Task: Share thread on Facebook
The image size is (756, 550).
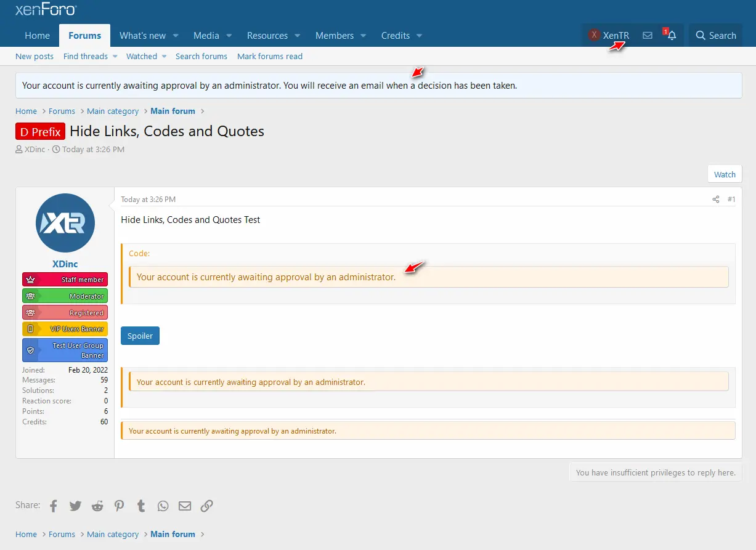Action: tap(54, 506)
